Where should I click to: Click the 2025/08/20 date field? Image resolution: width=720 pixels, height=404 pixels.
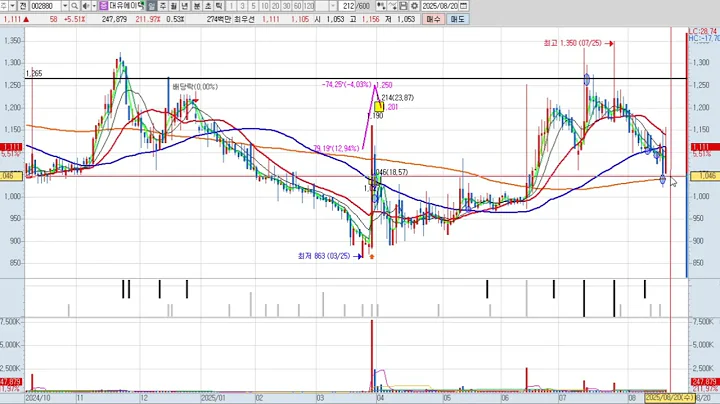click(440, 6)
